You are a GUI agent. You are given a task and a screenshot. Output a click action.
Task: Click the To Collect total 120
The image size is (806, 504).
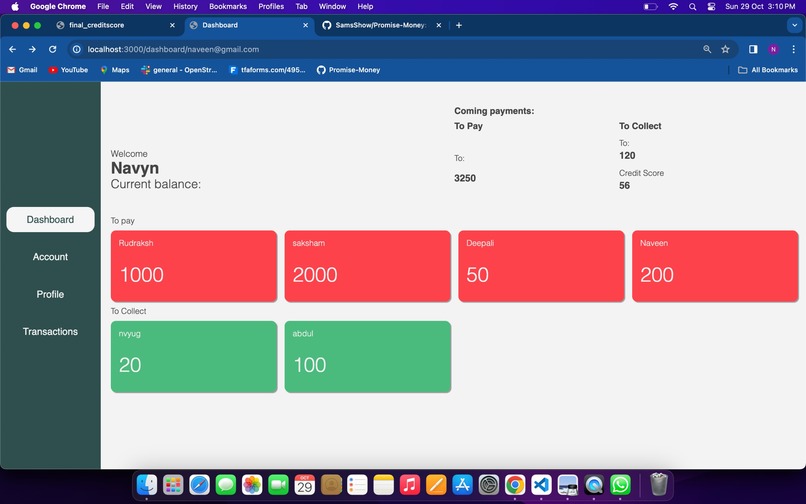coord(627,156)
